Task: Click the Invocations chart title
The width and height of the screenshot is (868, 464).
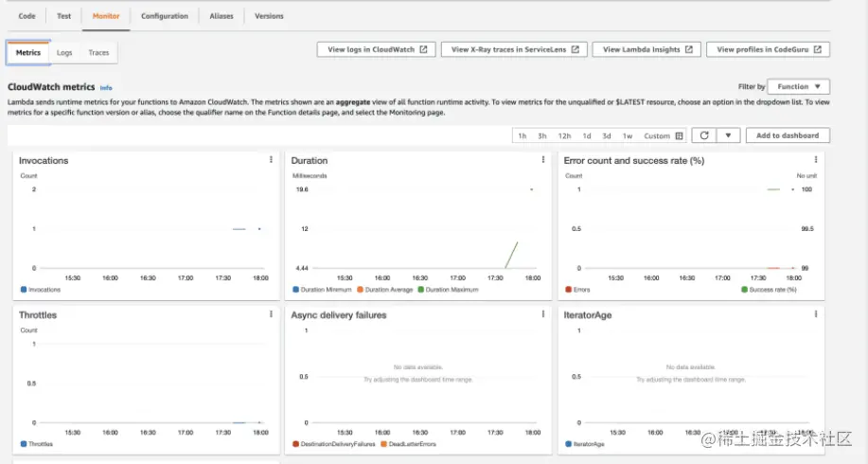Action: click(44, 161)
